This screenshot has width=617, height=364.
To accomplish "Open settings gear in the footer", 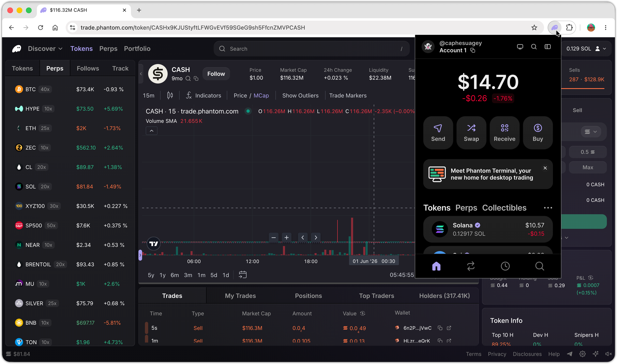I will (x=582, y=354).
